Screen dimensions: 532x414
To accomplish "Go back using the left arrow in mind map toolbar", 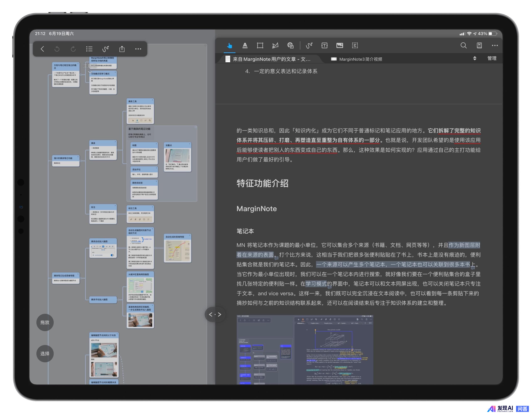I will [42, 49].
